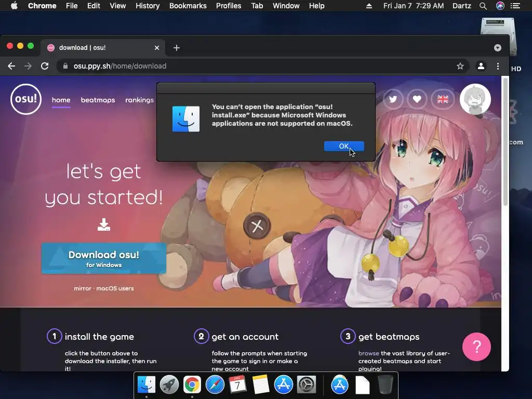This screenshot has width=532, height=399.
Task: Open the UK flag language selector
Action: click(443, 99)
